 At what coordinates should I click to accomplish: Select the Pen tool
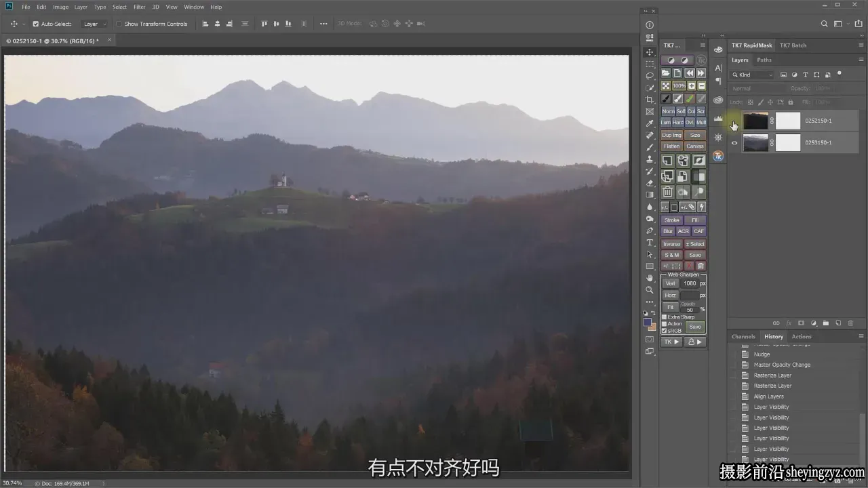(650, 230)
